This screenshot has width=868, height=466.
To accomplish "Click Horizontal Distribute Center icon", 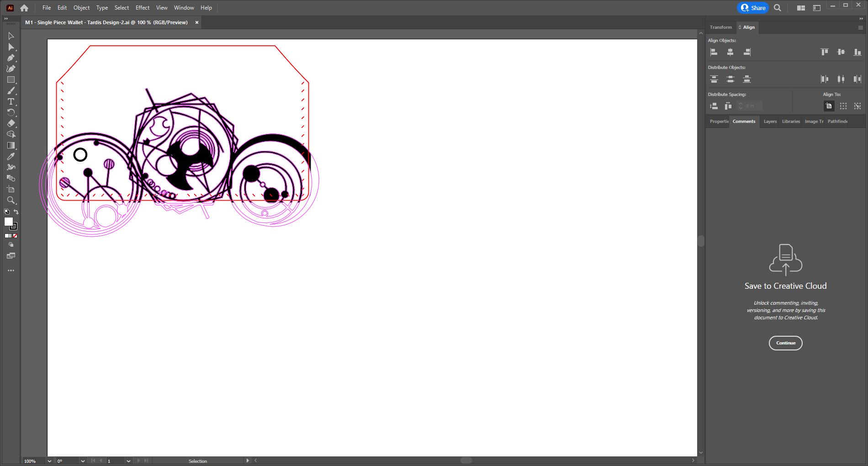I will (841, 79).
